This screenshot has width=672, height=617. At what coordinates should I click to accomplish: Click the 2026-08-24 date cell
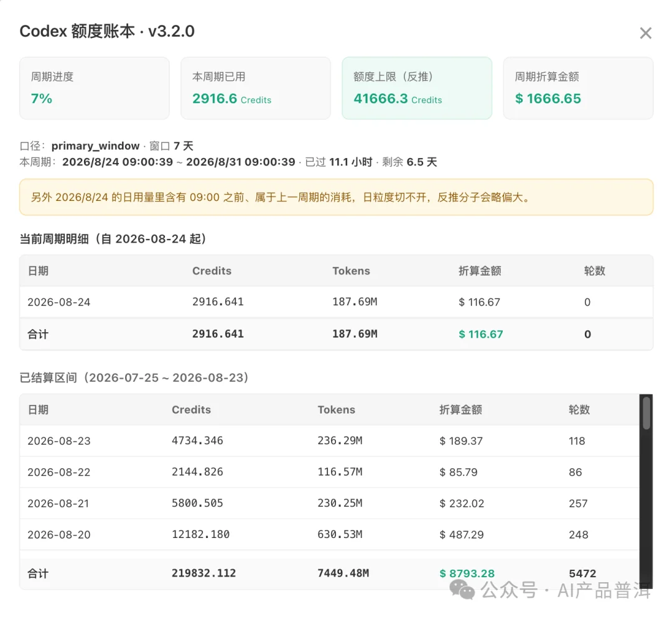tap(58, 302)
